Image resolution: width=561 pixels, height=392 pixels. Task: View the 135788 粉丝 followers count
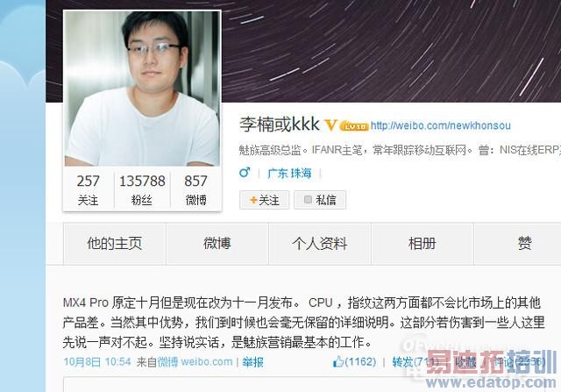click(x=142, y=189)
